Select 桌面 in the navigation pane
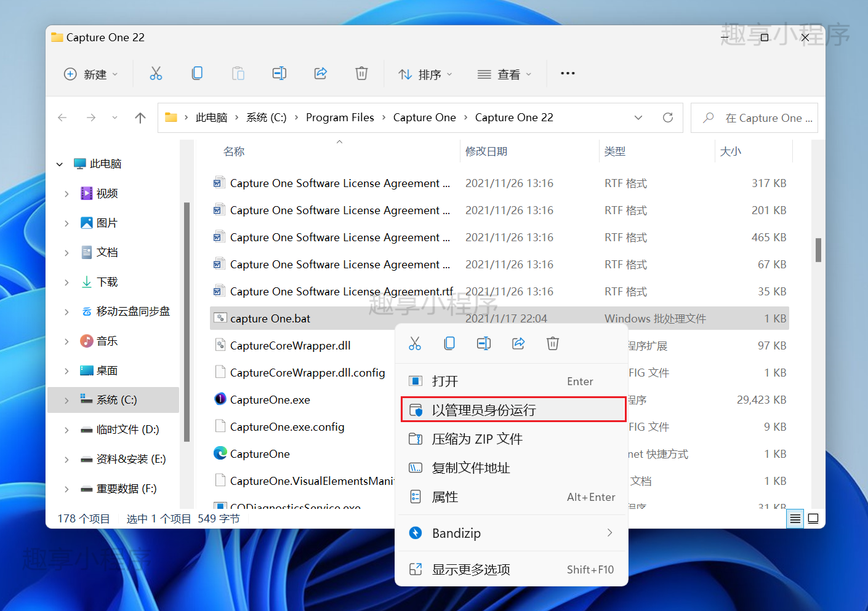The image size is (868, 611). (107, 370)
